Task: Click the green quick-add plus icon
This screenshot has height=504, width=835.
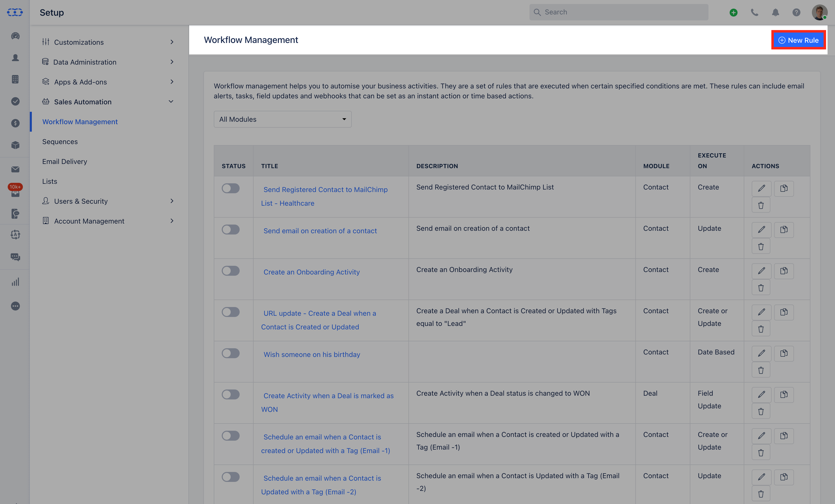Action: [733, 12]
